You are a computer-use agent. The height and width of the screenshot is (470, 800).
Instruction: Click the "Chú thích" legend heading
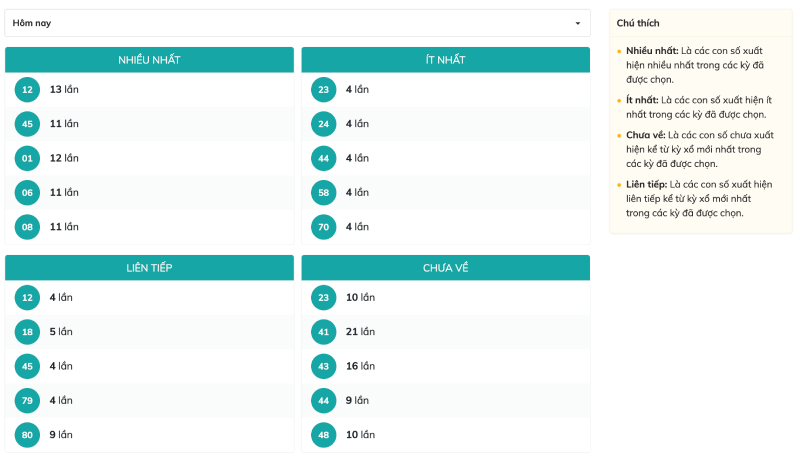[x=638, y=23]
